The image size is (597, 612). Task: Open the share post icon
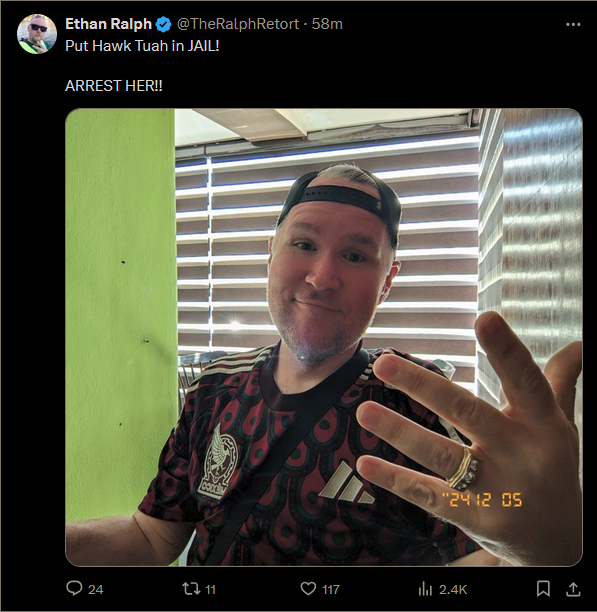pos(573,589)
